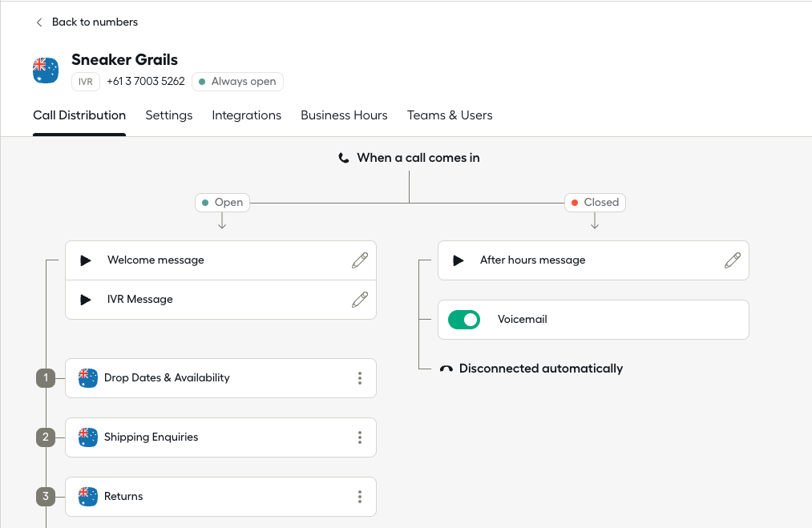The height and width of the screenshot is (528, 812).
Task: Go to the Integrations tab
Action: [246, 115]
